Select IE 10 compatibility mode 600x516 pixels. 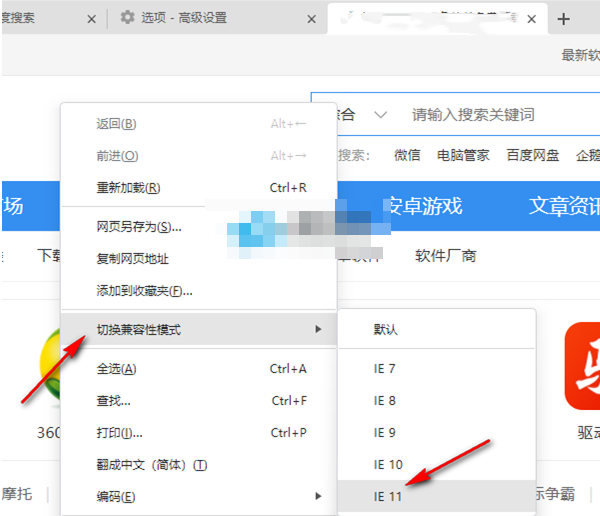(437, 465)
